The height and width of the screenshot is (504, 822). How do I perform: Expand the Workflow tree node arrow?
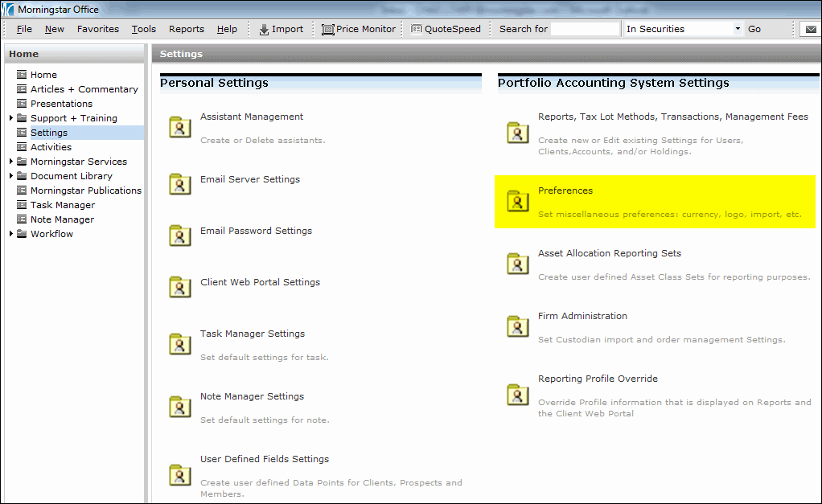[x=11, y=234]
